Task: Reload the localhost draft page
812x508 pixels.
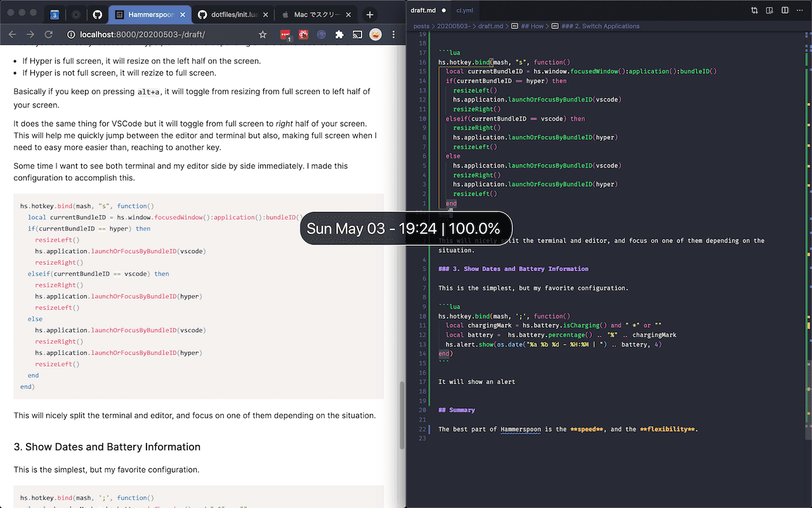Action: tap(48, 34)
